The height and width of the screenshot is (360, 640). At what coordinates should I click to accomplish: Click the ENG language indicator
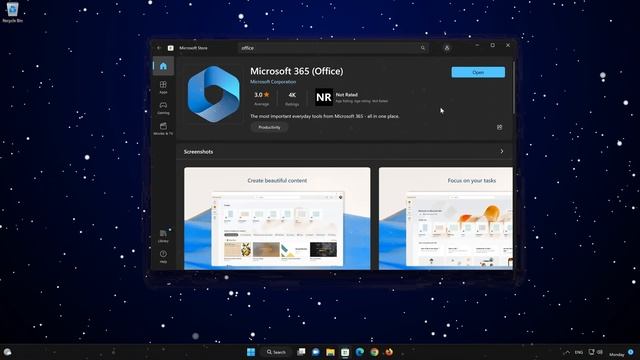[x=579, y=352]
